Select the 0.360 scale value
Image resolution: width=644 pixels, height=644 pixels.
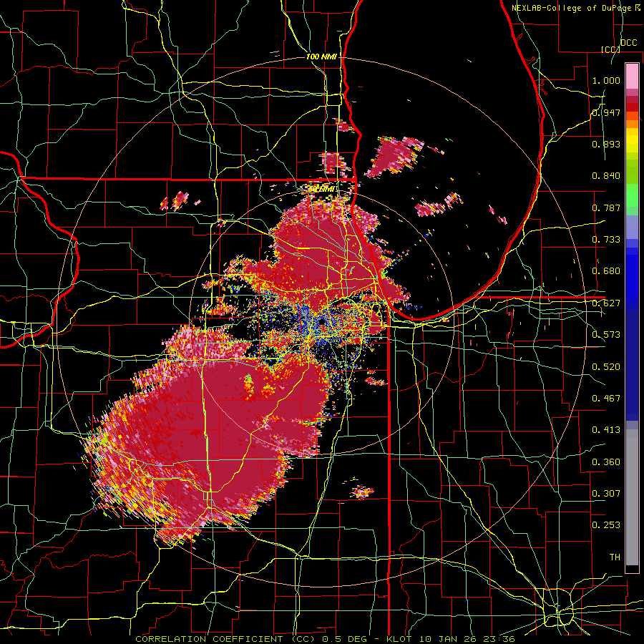point(606,462)
